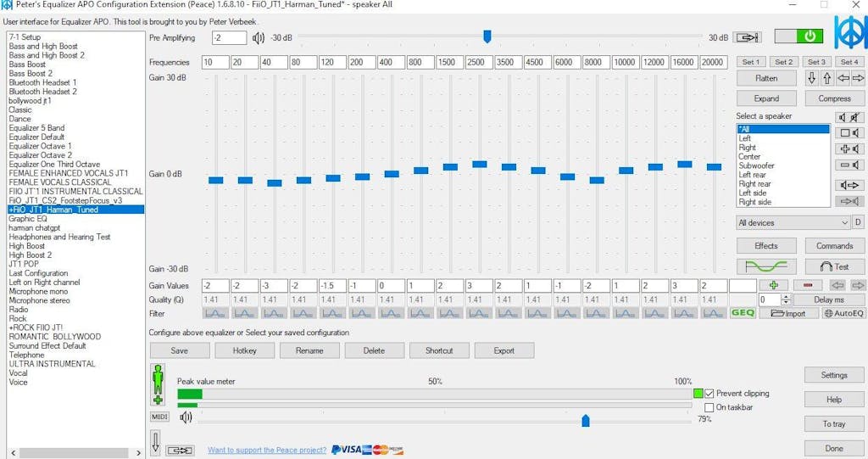
Task: Click the MIDI icon
Action: click(x=159, y=417)
